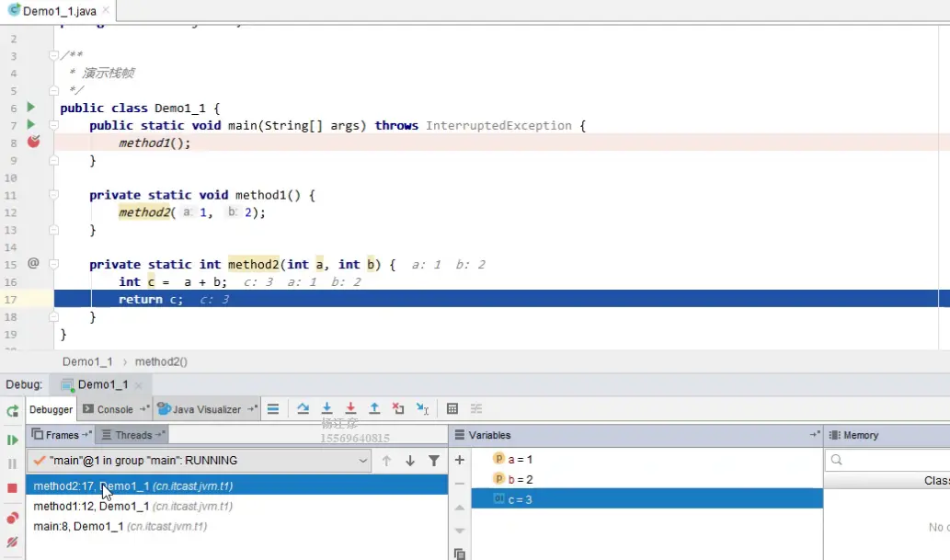Click the Step Out icon
The image size is (950, 560).
click(x=374, y=409)
